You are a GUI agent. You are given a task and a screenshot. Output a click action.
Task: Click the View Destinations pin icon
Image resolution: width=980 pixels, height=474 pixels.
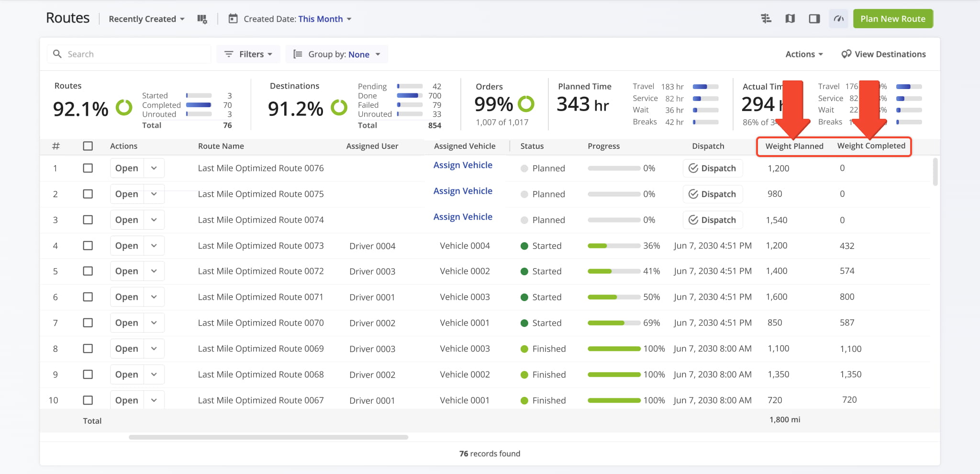click(x=846, y=54)
